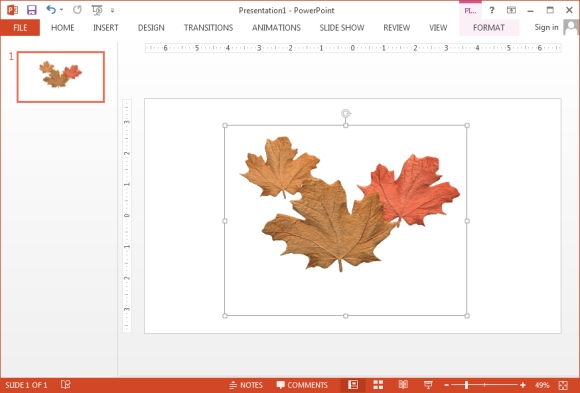Save the presentation with the floppy disk icon

coord(31,10)
